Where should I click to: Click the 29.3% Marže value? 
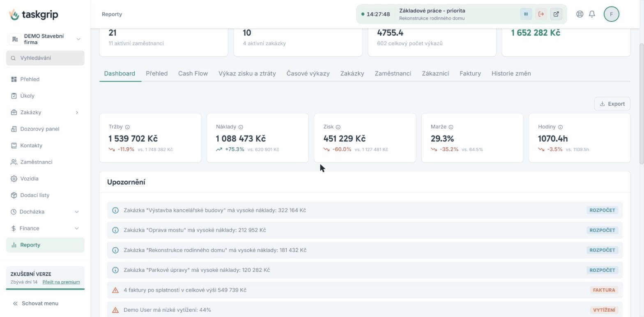pyautogui.click(x=442, y=139)
